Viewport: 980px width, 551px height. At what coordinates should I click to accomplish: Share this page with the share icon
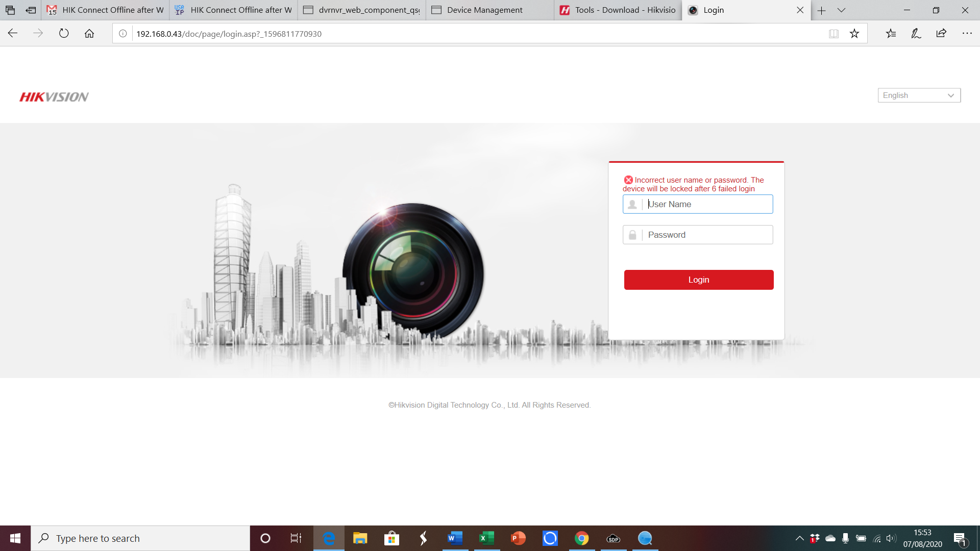pyautogui.click(x=941, y=34)
